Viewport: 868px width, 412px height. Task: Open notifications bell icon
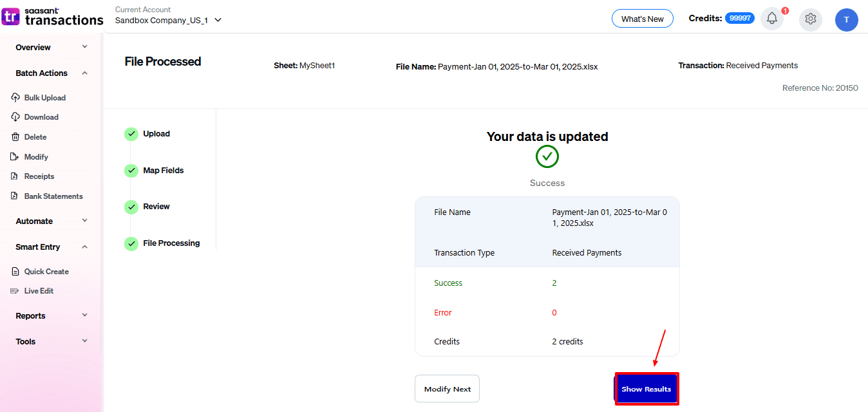coord(772,19)
